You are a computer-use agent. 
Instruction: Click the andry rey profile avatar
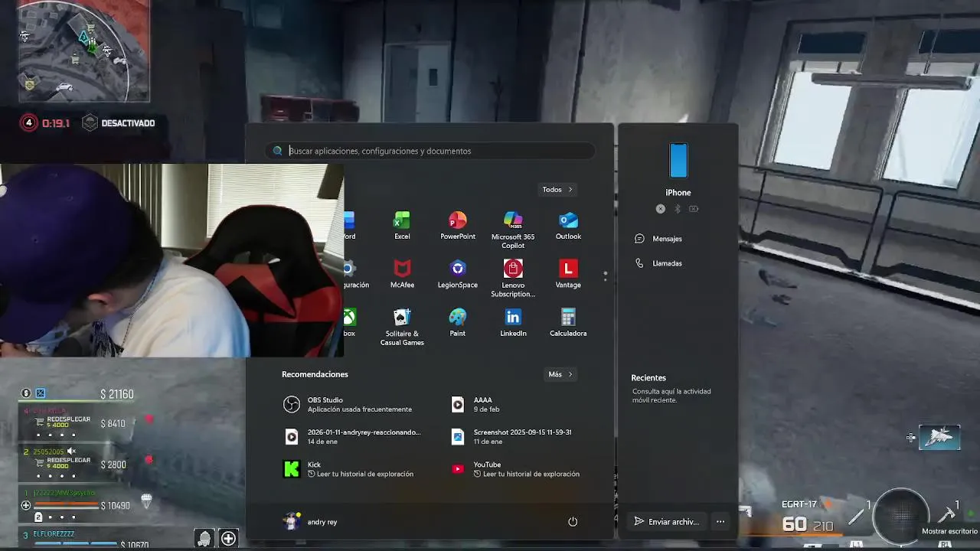tap(291, 521)
